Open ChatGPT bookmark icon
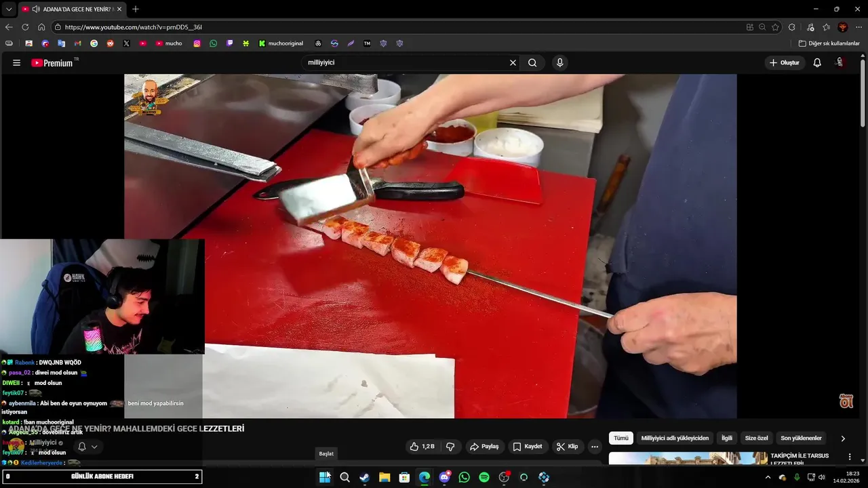Image resolution: width=868 pixels, height=488 pixels. click(318, 43)
